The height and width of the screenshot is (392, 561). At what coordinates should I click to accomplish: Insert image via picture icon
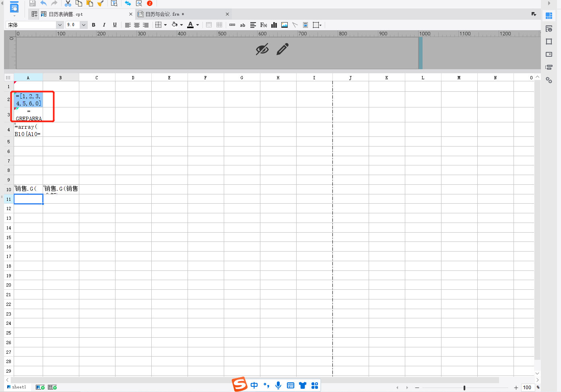pos(285,25)
